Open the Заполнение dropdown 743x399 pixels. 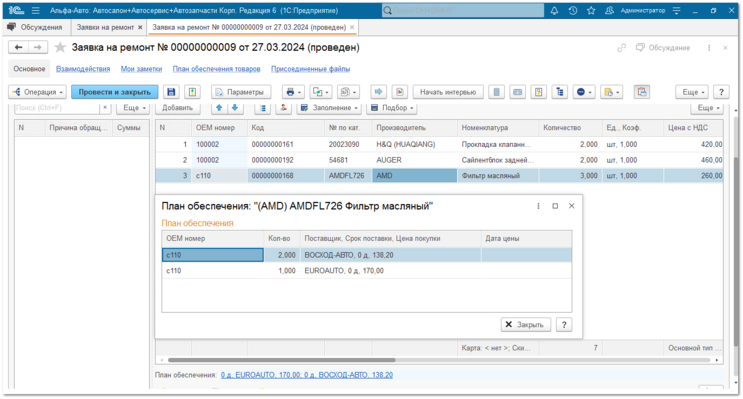pyautogui.click(x=329, y=108)
